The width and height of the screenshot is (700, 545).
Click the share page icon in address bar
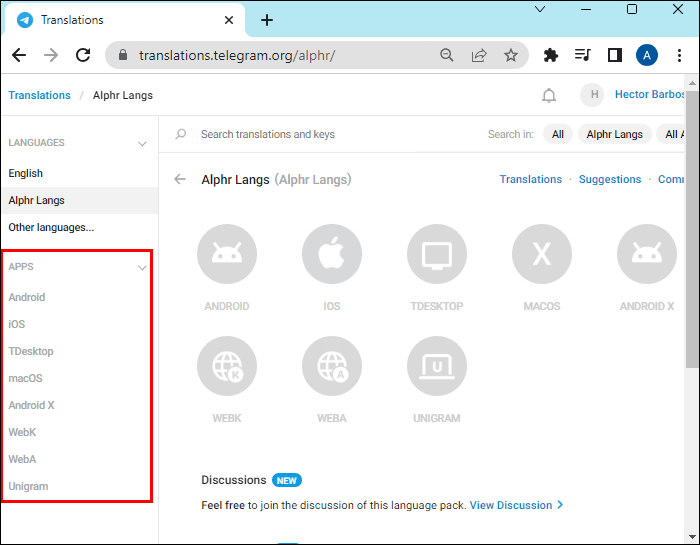pyautogui.click(x=479, y=55)
